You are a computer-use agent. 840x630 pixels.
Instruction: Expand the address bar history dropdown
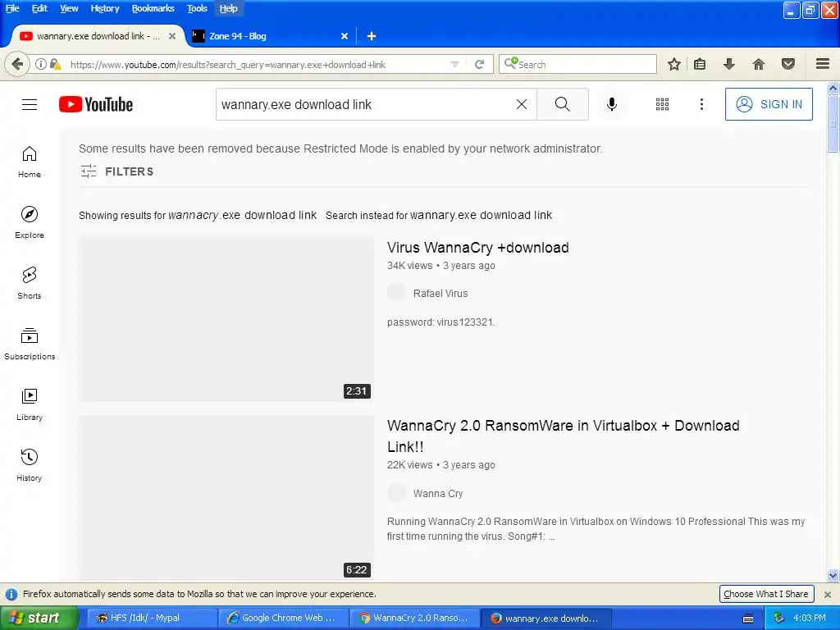454,64
